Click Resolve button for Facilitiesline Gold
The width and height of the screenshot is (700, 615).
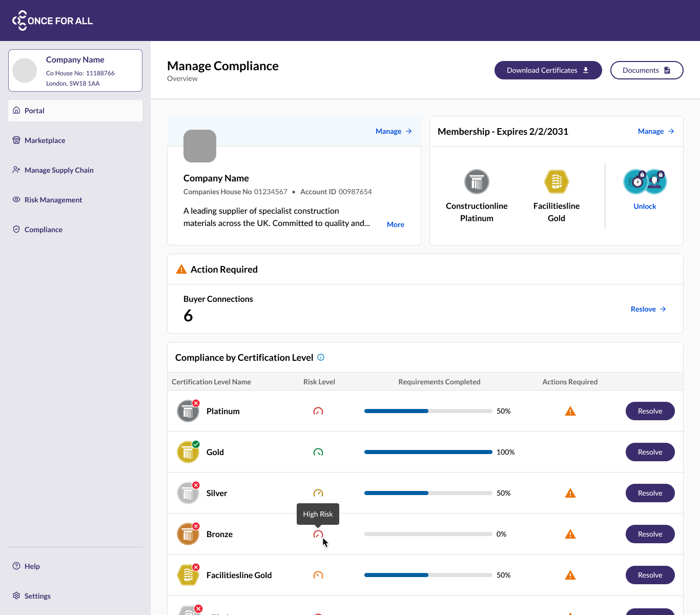(x=650, y=575)
